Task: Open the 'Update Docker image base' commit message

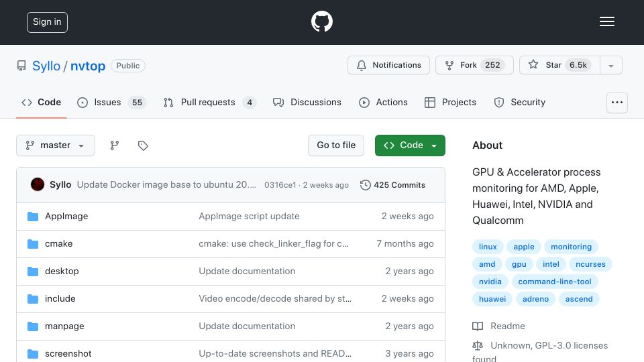Action: click(166, 185)
